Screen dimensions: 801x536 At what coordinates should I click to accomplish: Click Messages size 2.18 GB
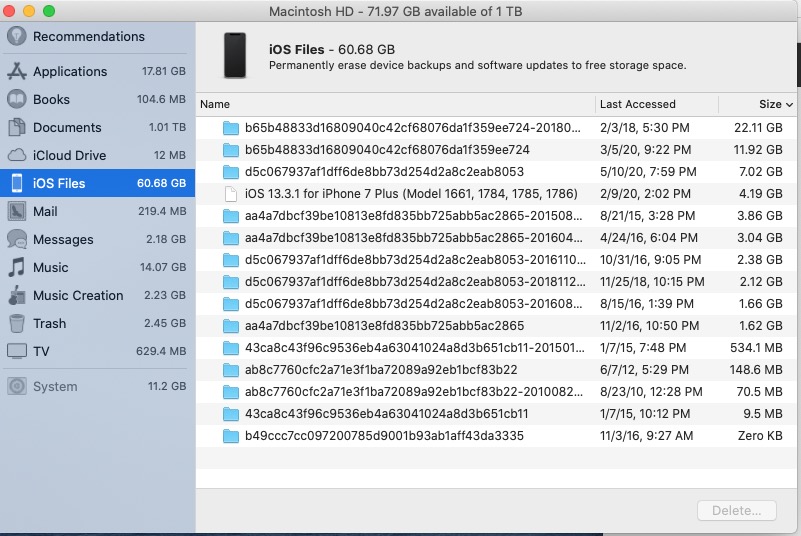[x=166, y=239]
